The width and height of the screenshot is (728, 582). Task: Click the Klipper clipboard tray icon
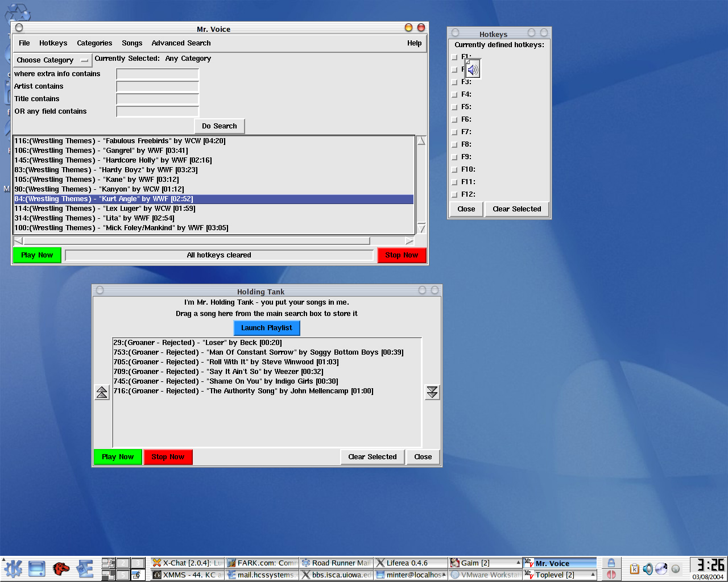(634, 568)
